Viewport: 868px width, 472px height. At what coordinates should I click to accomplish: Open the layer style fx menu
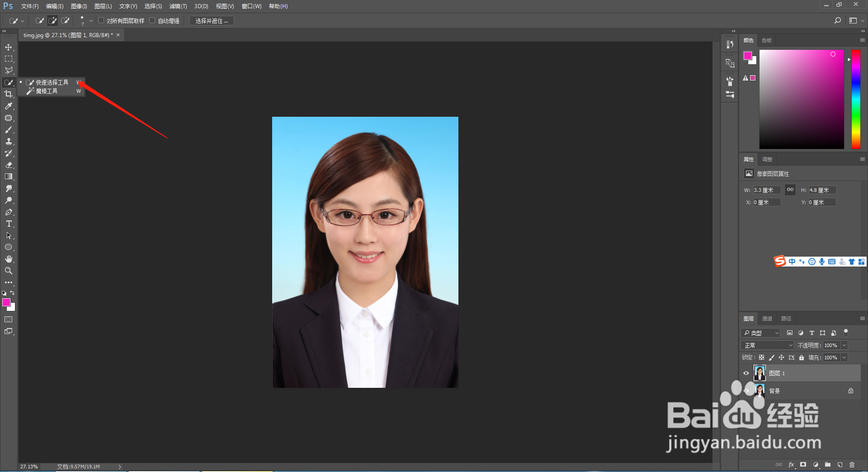791,465
